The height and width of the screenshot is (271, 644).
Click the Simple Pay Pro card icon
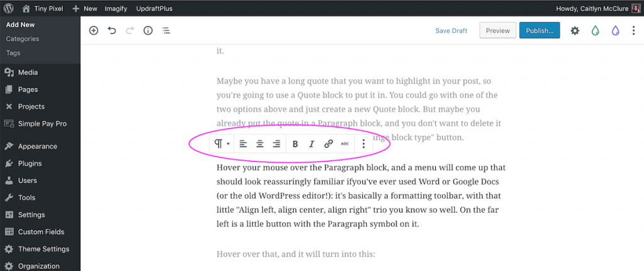coord(9,123)
